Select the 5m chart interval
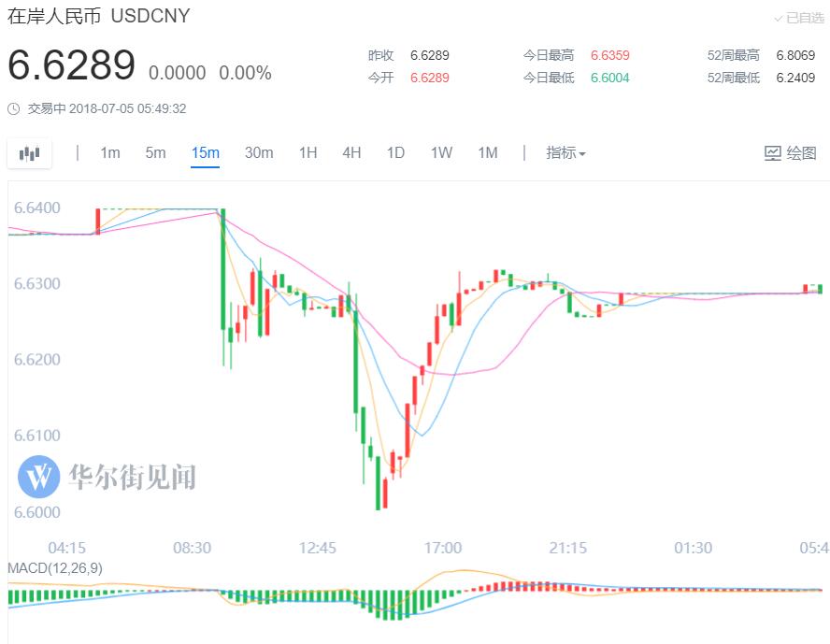Image resolution: width=830 pixels, height=644 pixels. [155, 153]
